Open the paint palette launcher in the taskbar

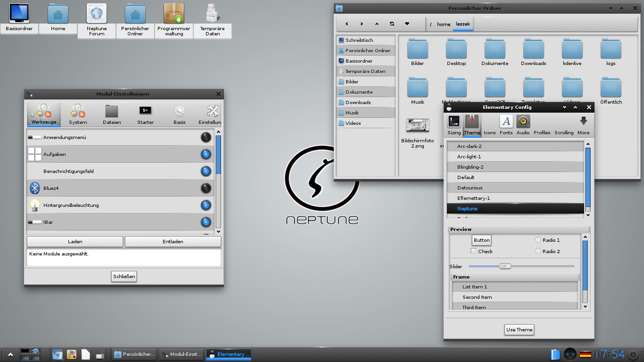point(72,354)
